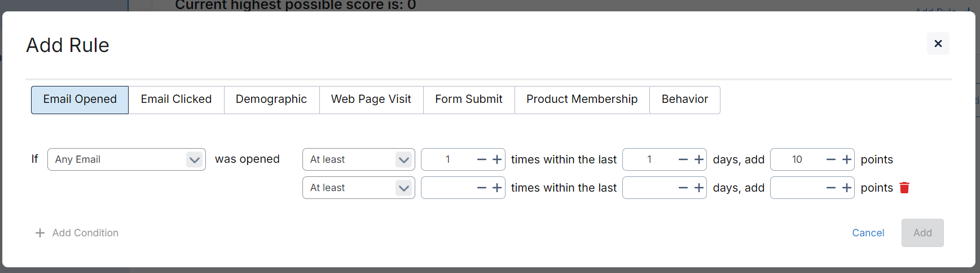
Task: Increase second row times count with plus
Action: (x=497, y=188)
